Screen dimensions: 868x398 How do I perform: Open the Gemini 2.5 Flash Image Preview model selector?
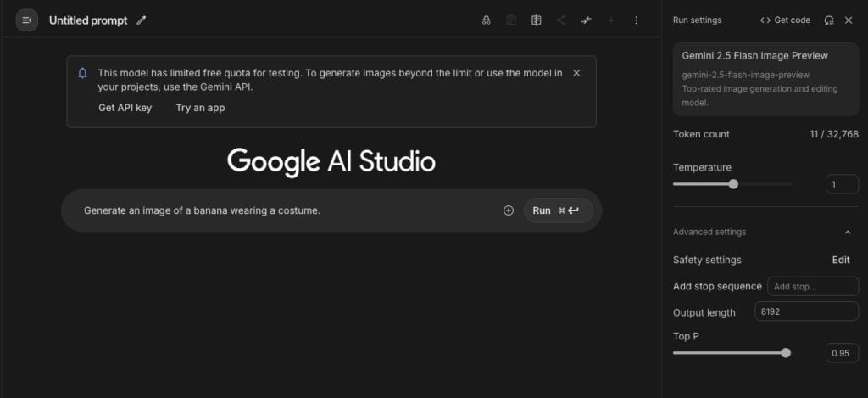(765, 79)
